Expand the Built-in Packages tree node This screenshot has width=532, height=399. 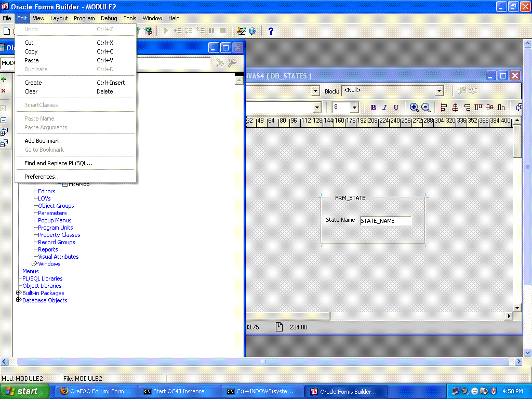pyautogui.click(x=19, y=293)
